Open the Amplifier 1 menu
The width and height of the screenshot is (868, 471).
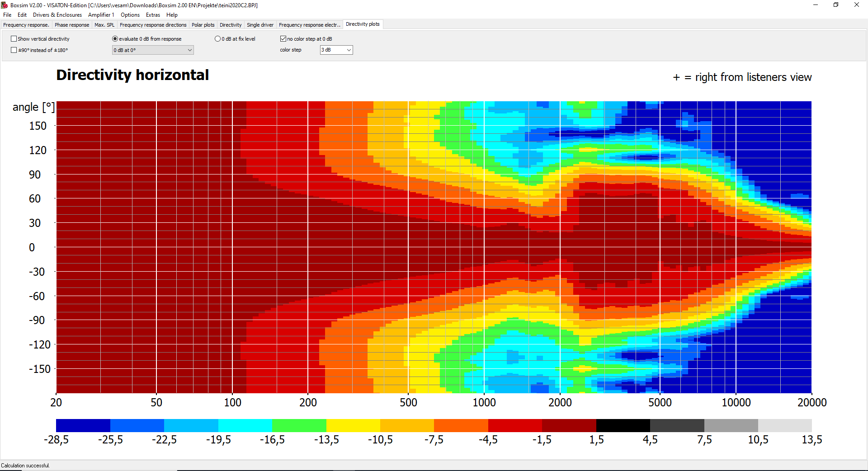coord(101,15)
